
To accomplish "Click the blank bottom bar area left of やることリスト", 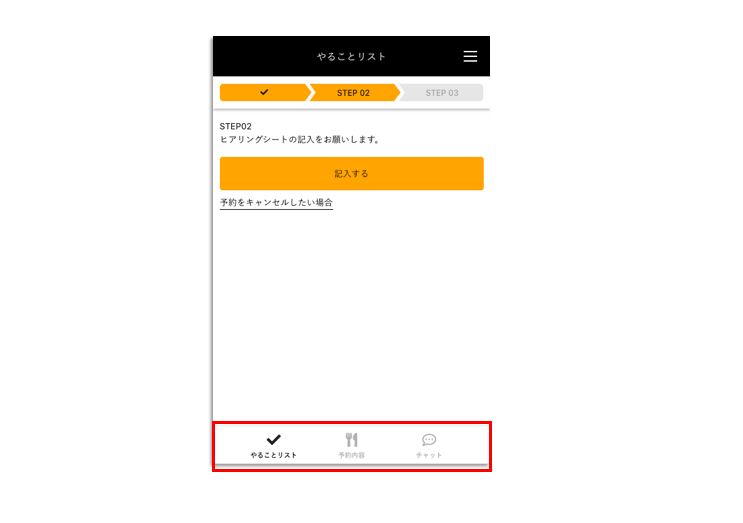I will pos(231,445).
